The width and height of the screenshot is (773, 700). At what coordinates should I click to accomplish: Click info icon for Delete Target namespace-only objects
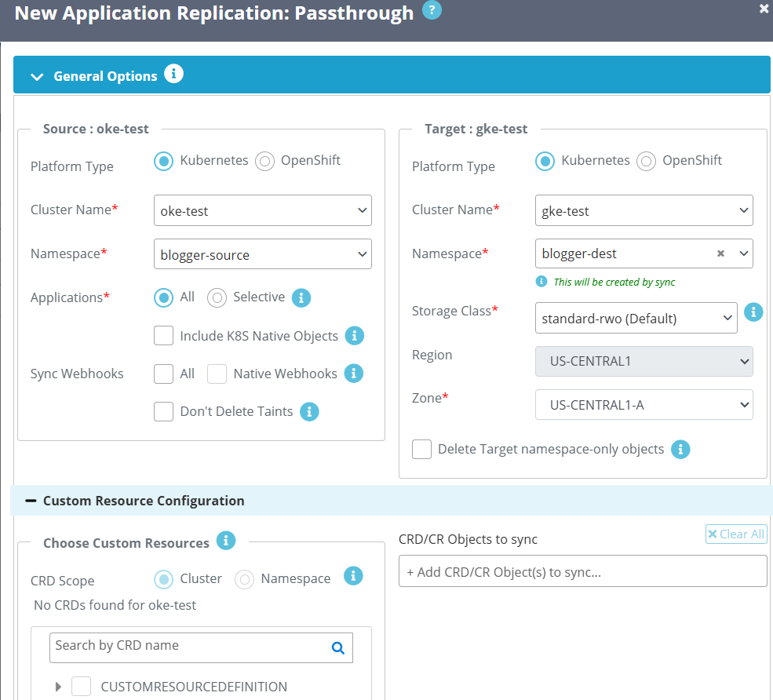click(680, 450)
